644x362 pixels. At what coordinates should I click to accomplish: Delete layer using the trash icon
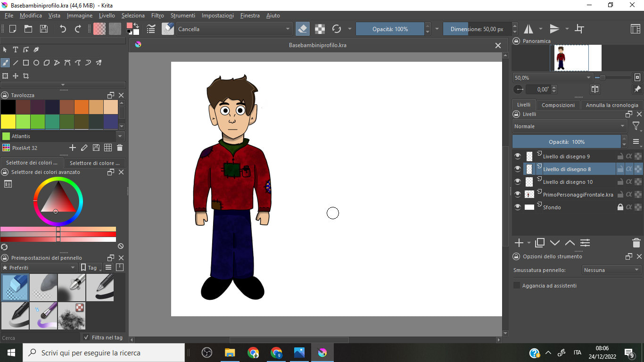point(636,243)
